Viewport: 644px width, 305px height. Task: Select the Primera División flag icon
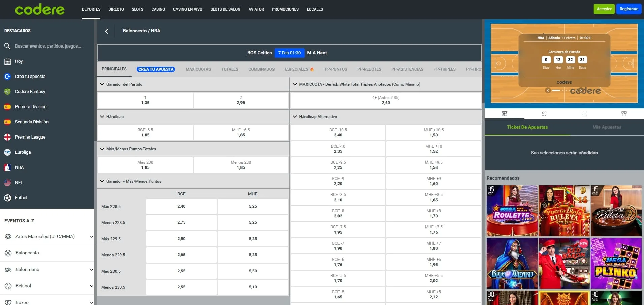[x=7, y=107]
